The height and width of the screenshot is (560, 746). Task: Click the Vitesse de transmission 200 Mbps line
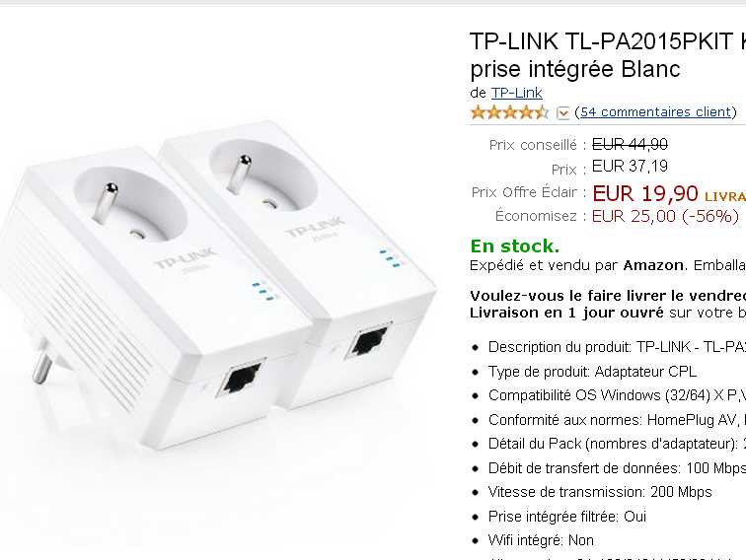(x=600, y=492)
